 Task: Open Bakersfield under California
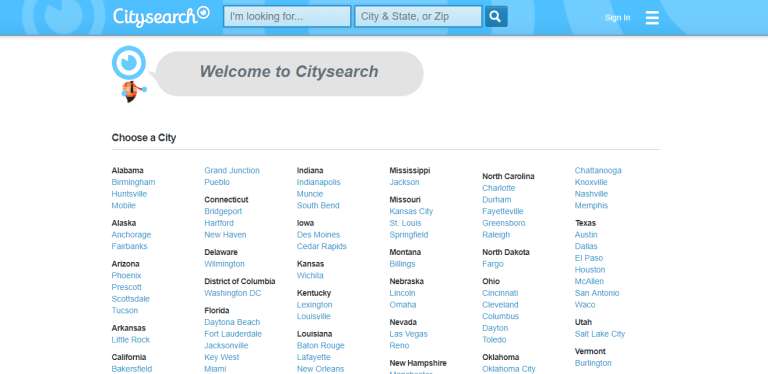132,369
